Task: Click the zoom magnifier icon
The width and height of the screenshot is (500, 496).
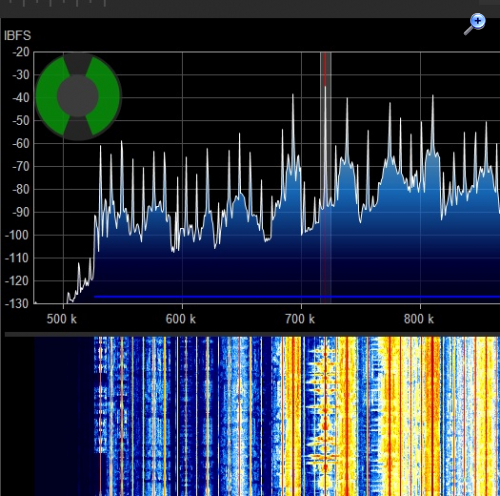Action: (x=475, y=24)
